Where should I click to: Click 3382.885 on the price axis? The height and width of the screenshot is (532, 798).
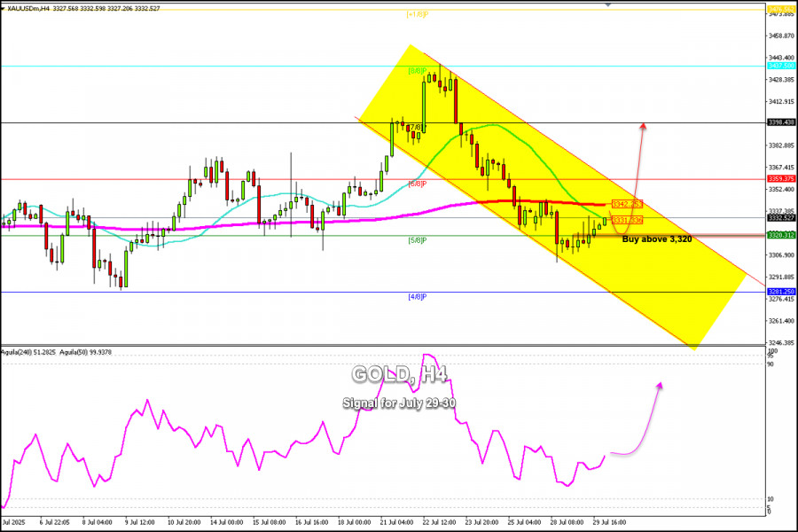click(781, 145)
